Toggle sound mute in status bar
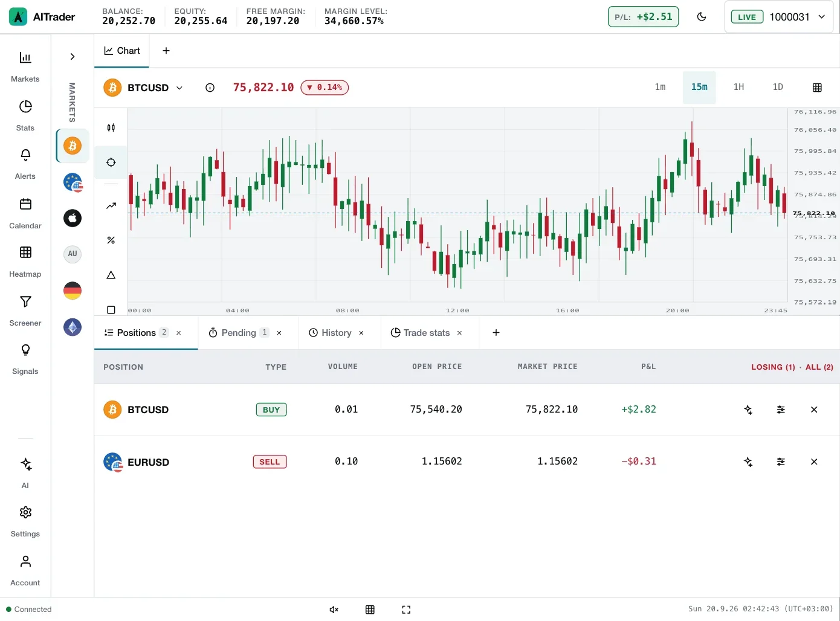The height and width of the screenshot is (621, 840). 334,610
